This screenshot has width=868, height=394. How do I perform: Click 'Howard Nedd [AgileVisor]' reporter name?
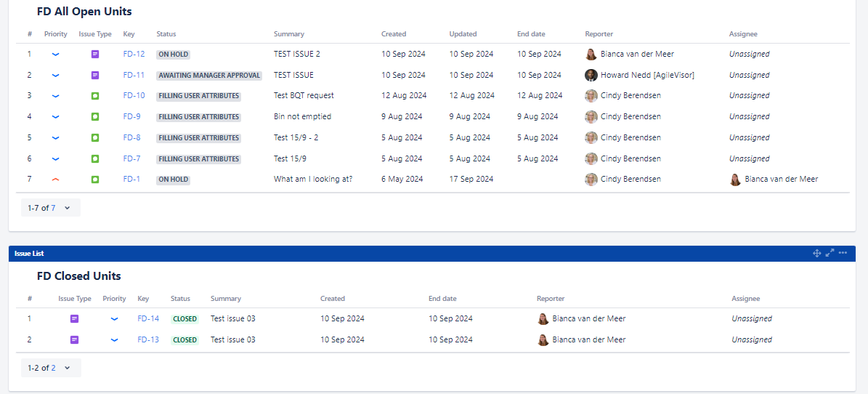tap(647, 75)
